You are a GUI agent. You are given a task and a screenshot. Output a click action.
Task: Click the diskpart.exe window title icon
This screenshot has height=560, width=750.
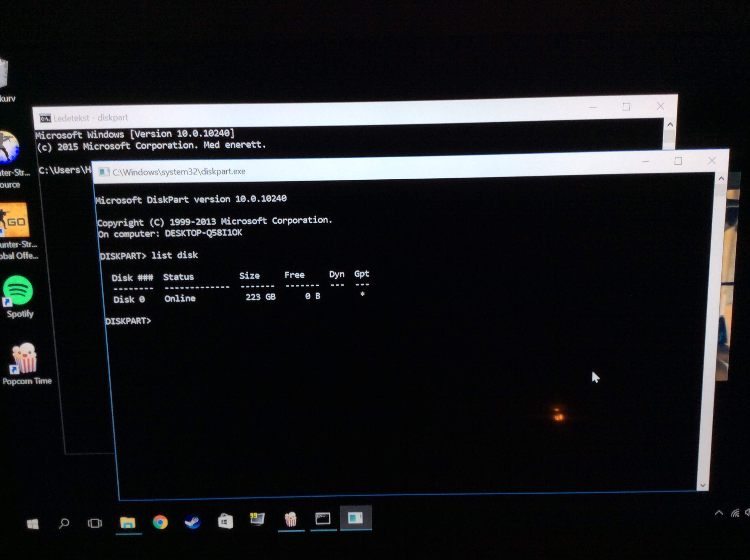tap(104, 172)
